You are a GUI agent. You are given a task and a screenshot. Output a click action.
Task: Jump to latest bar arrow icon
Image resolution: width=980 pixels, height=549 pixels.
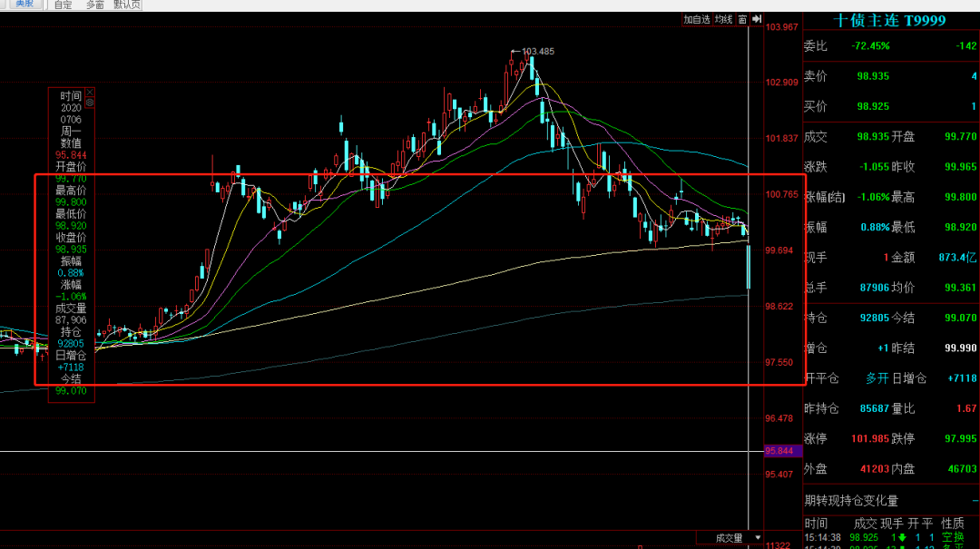(757, 19)
